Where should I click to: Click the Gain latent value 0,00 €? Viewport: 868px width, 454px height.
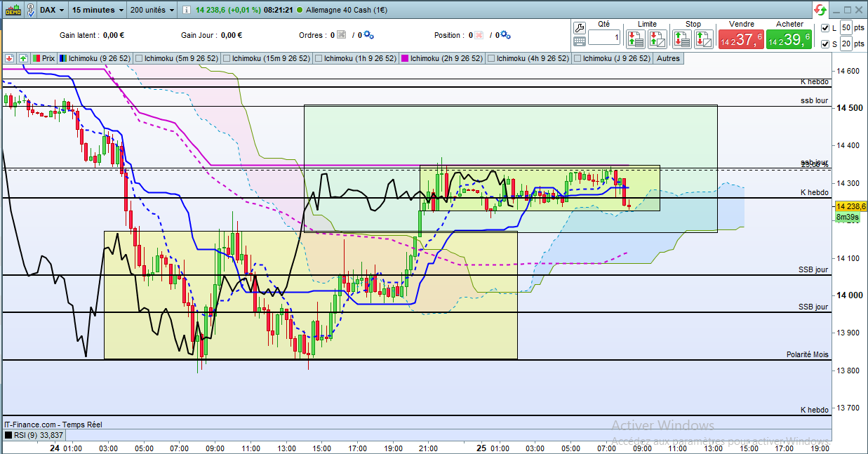click(114, 35)
